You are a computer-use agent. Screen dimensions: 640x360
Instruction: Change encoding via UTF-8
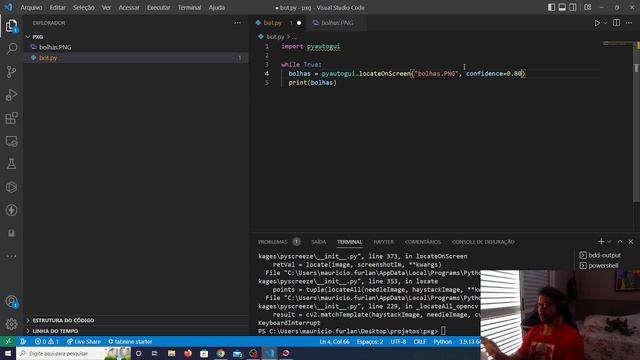[x=398, y=342]
